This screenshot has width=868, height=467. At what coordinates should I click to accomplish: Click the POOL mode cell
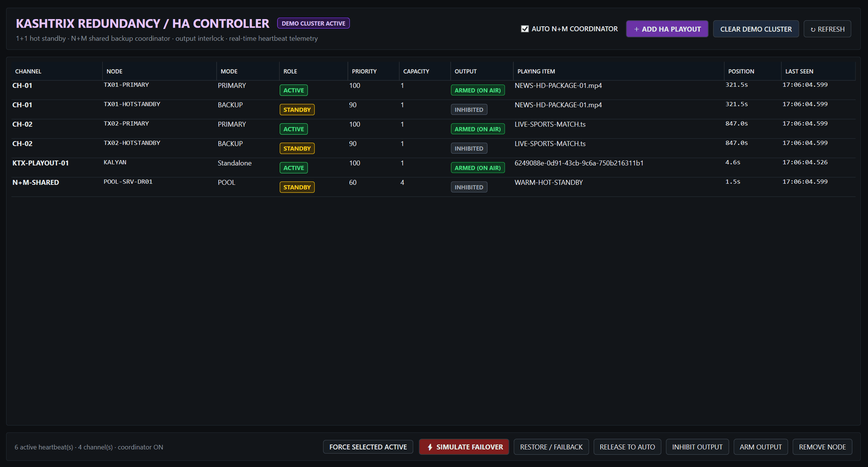click(226, 182)
